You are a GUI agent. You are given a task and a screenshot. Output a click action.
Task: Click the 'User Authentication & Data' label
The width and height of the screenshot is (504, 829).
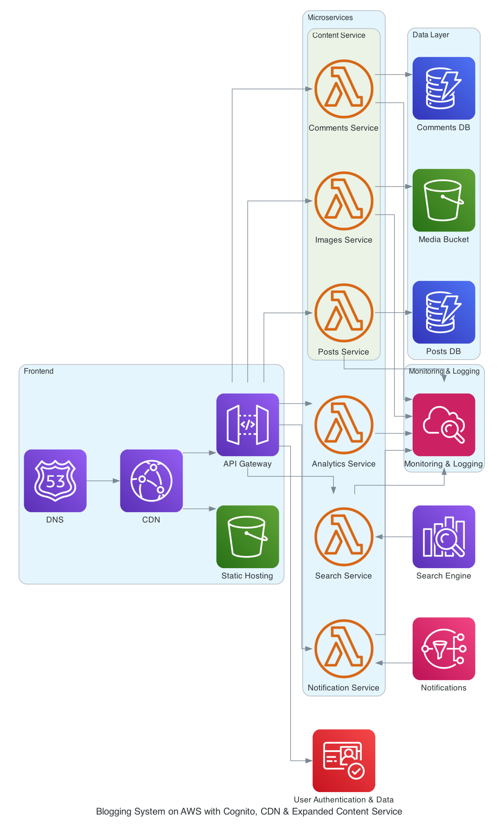[x=344, y=800]
